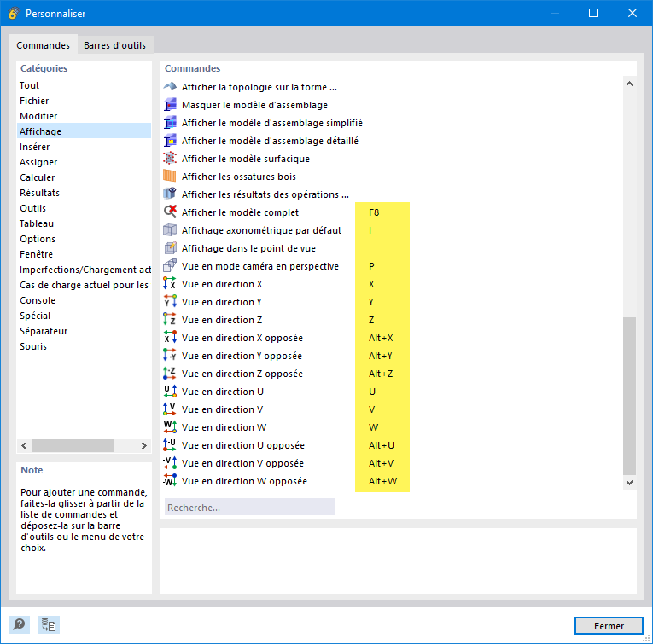The width and height of the screenshot is (653, 644).
Task: Select the Insérer category
Action: [84, 147]
